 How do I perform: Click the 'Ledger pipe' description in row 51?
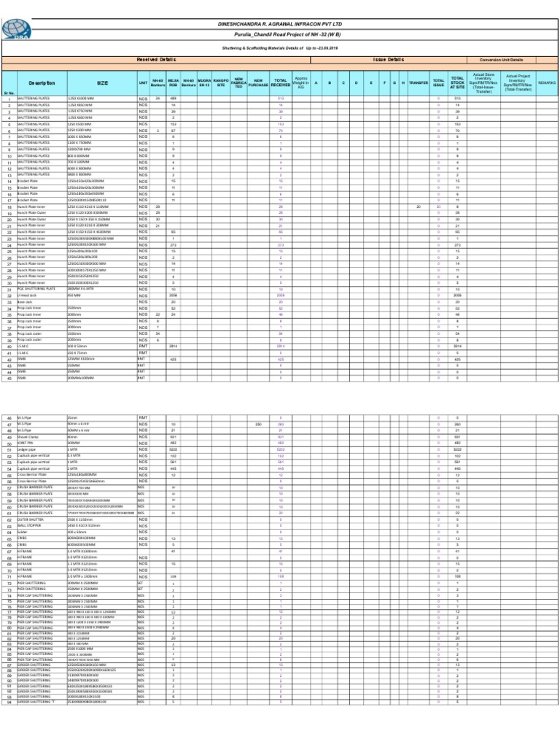click(x=42, y=449)
